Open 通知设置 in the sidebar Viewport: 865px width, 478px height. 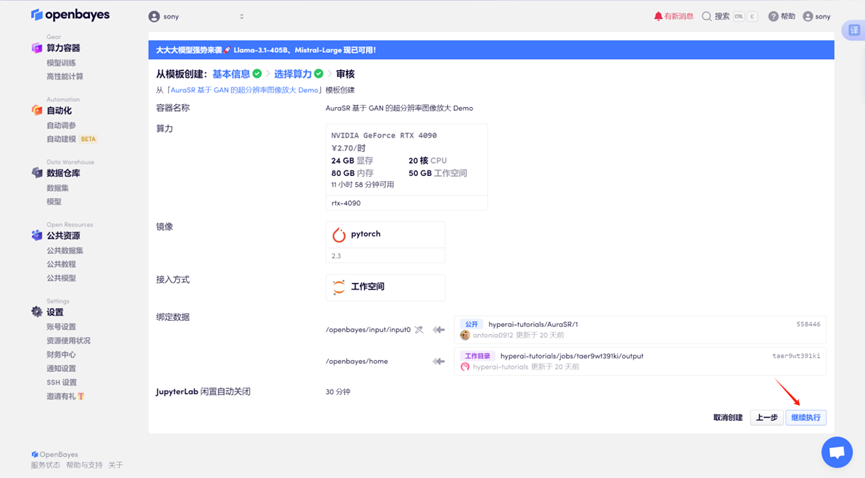pyautogui.click(x=61, y=368)
